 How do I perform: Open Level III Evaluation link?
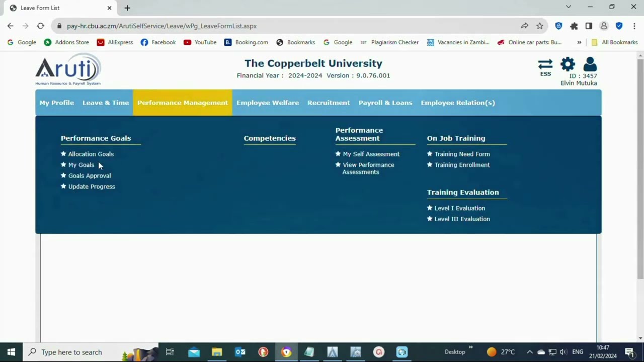coord(462,219)
